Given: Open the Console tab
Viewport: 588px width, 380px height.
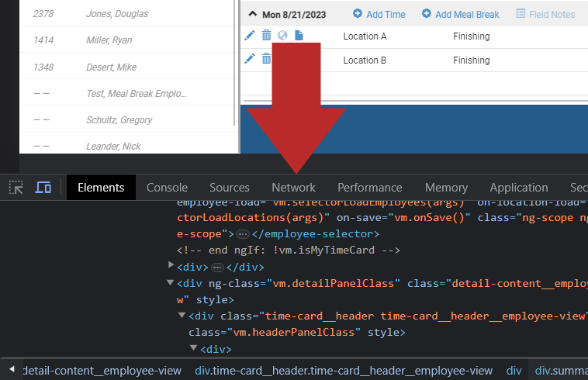Looking at the screenshot, I should point(167,188).
